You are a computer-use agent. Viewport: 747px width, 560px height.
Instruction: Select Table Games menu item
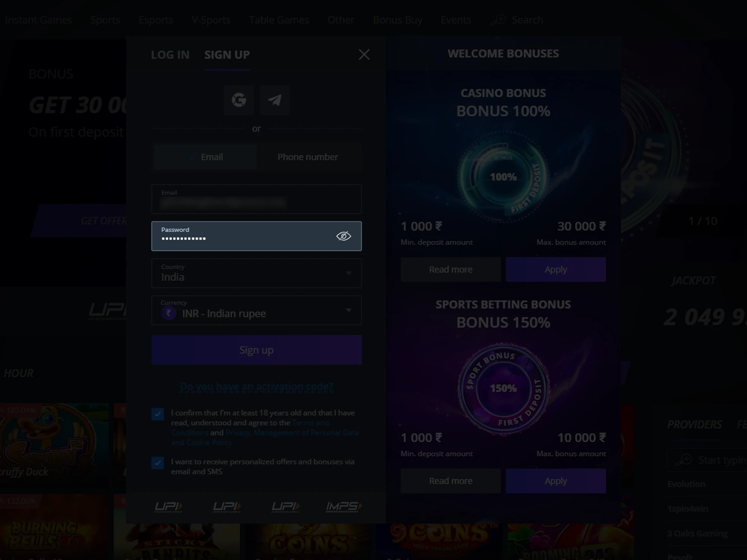[x=279, y=19]
